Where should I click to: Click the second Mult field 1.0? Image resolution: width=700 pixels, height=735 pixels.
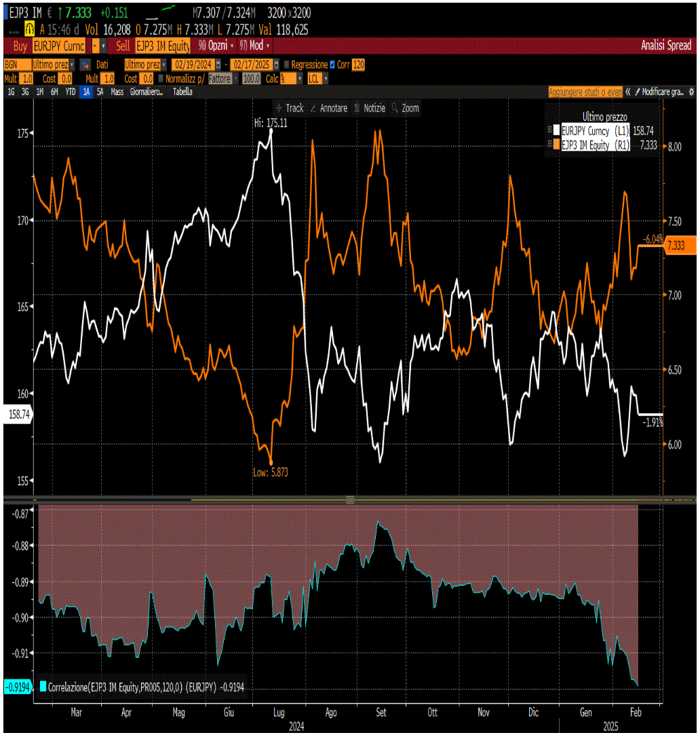(109, 79)
